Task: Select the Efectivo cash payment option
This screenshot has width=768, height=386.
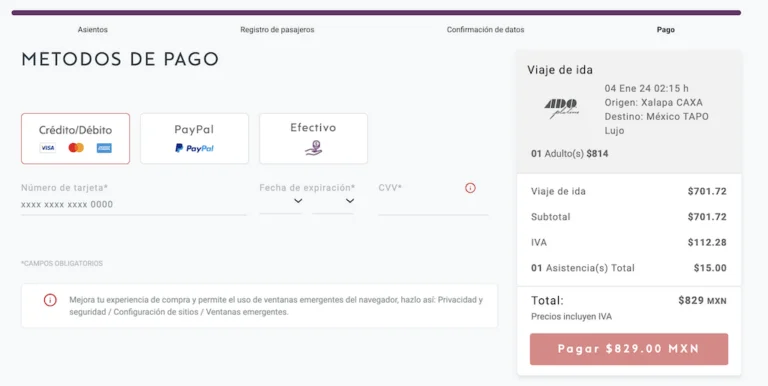Action: [x=313, y=139]
